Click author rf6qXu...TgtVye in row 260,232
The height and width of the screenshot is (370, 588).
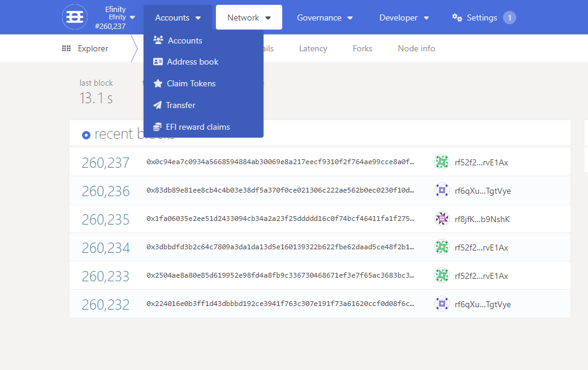[x=482, y=304]
